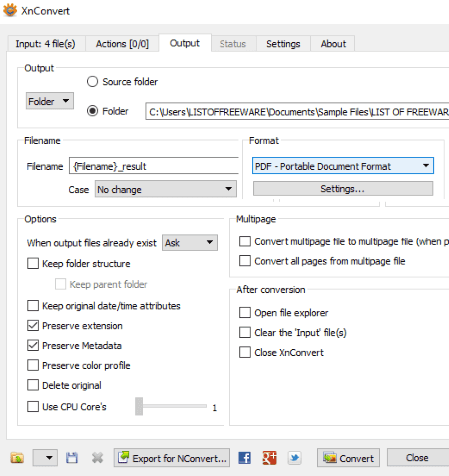Viewport: 449px width, 476px height.
Task: Enable Convert multipage file to multipage file
Action: pos(245,241)
